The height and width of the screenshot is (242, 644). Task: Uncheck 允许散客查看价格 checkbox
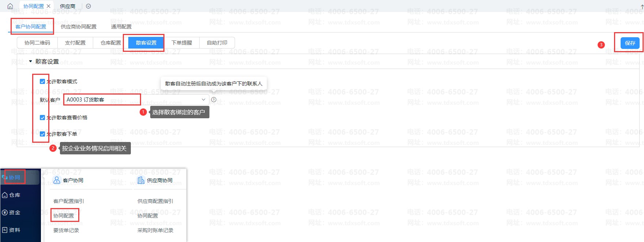42,118
